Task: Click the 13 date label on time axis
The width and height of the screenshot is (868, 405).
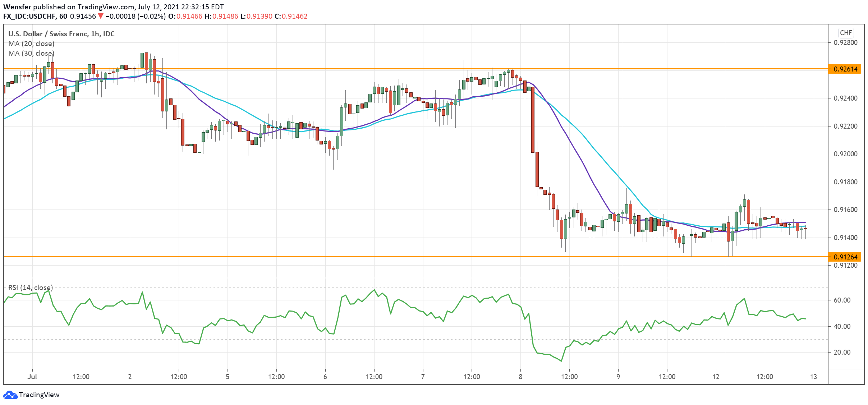Action: [x=813, y=377]
